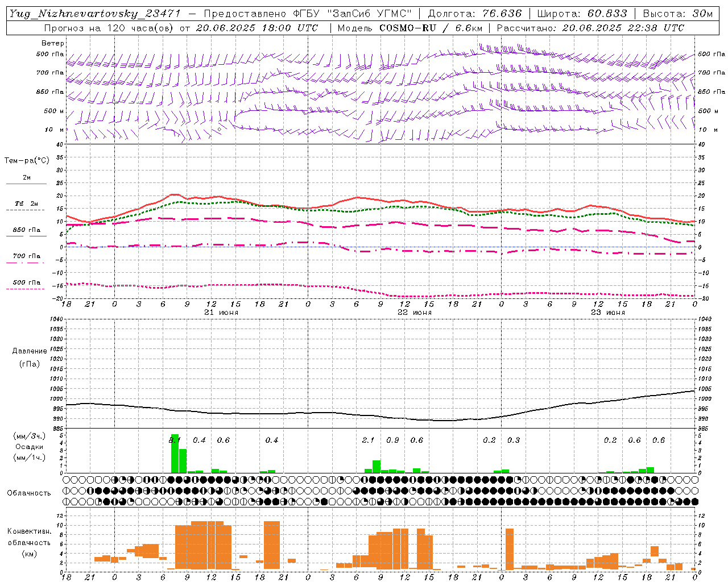Viewport: 728px width, 582px height.
Task: Click the 'Давление' pressure panel label
Action: coord(30,351)
